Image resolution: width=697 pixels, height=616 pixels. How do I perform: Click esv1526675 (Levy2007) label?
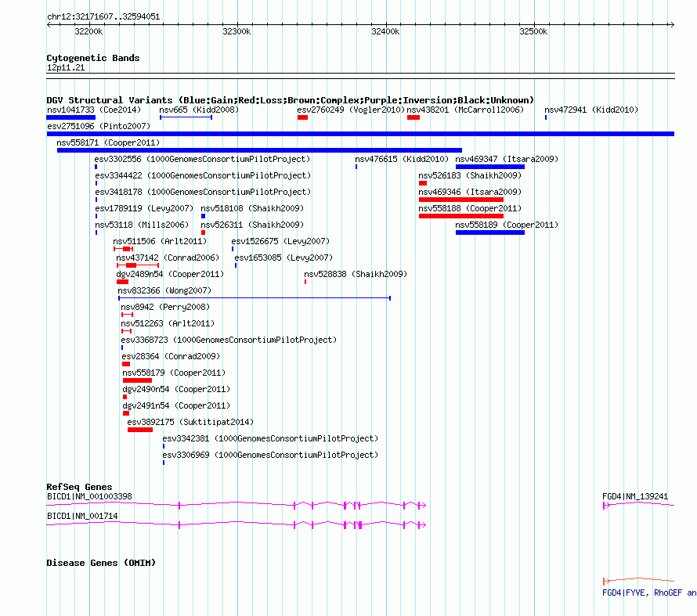click(x=280, y=241)
